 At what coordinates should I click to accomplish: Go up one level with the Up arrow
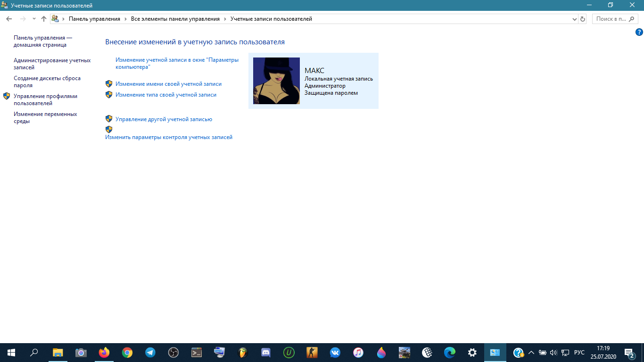(44, 19)
